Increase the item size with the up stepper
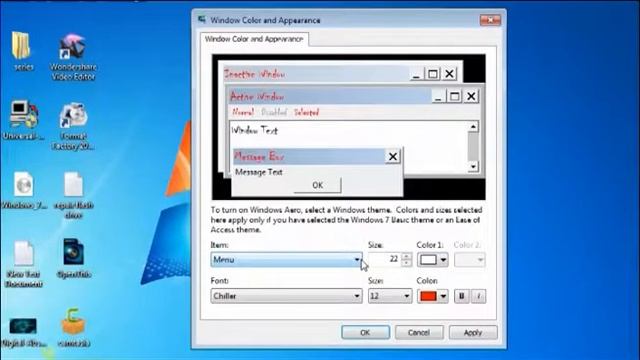Screen dimensions: 640x360 [406, 256]
